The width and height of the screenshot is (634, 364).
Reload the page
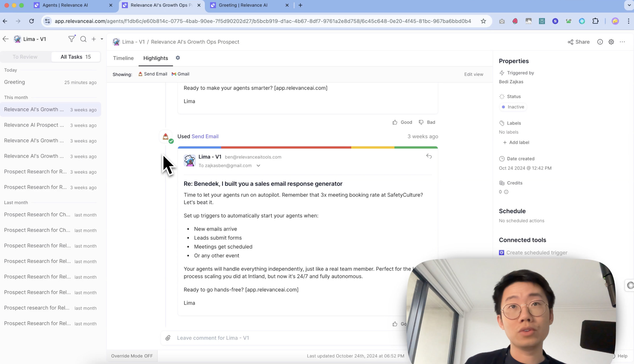pyautogui.click(x=32, y=21)
